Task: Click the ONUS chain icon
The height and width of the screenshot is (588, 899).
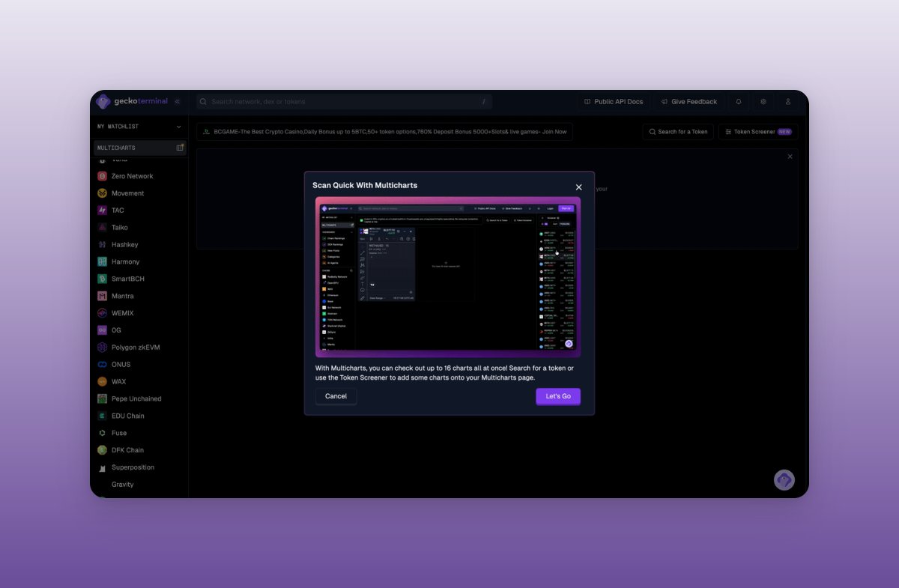Action: 103,365
